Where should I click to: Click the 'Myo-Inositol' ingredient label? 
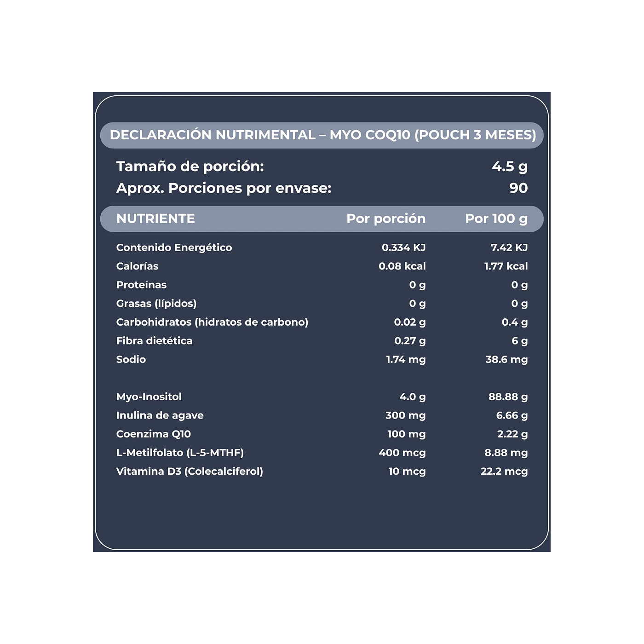tap(149, 397)
